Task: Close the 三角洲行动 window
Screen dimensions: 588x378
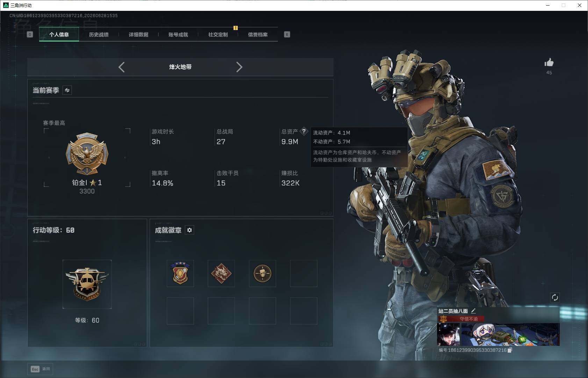Action: click(580, 5)
